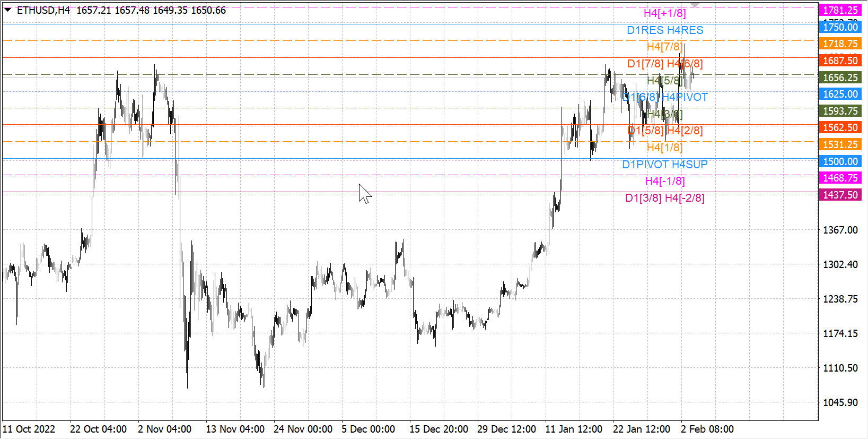
Task: Click the gray chart shift triangle marker
Action: (695, 5)
